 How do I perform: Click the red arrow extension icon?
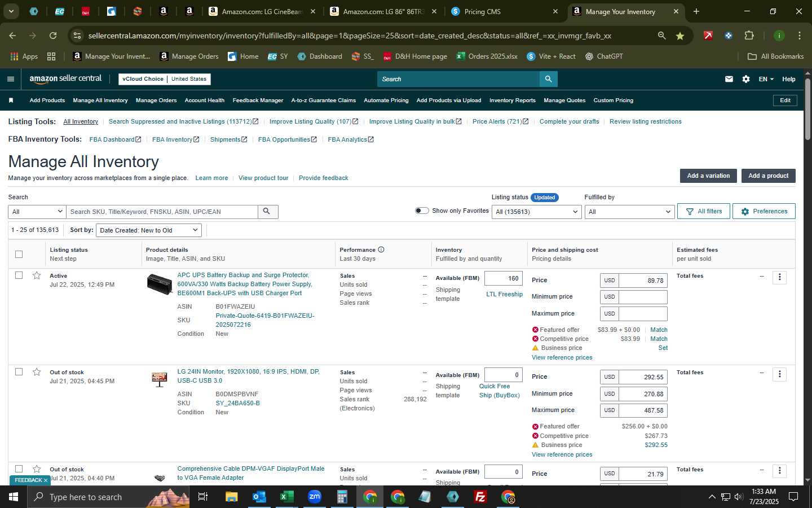[x=708, y=36]
